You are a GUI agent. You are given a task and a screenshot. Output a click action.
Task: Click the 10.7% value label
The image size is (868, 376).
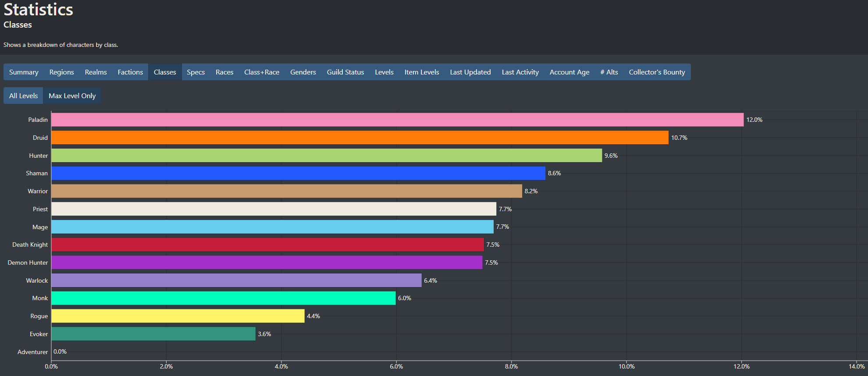679,138
